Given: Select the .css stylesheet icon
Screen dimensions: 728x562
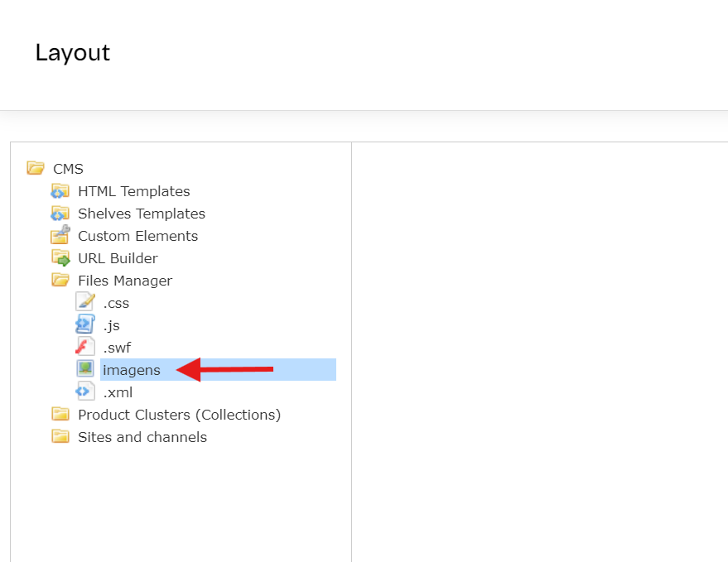Looking at the screenshot, I should click(x=84, y=302).
